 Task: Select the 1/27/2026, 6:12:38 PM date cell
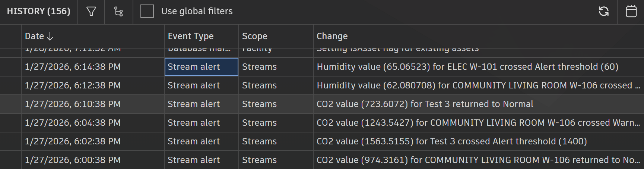point(73,85)
